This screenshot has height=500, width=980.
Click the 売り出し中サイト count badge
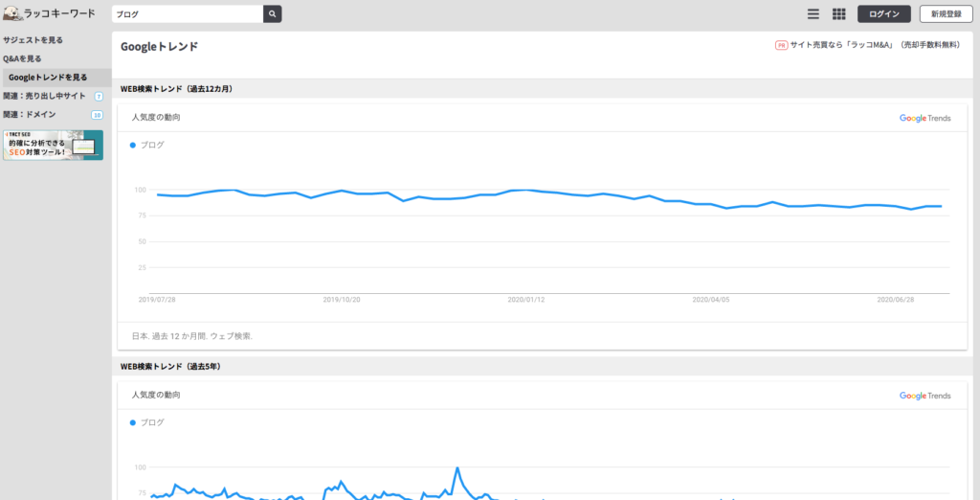coord(99,96)
